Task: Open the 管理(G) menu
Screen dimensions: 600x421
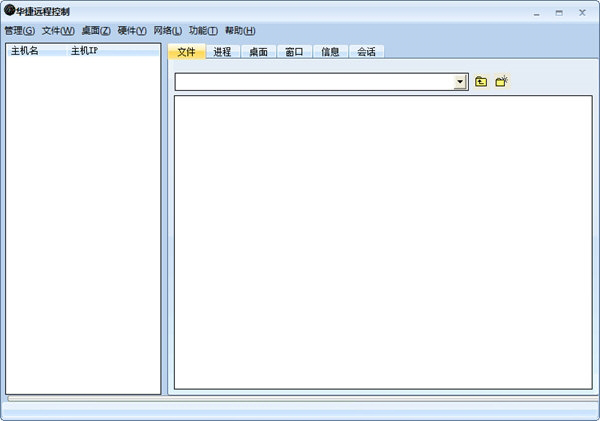Action: [x=20, y=31]
